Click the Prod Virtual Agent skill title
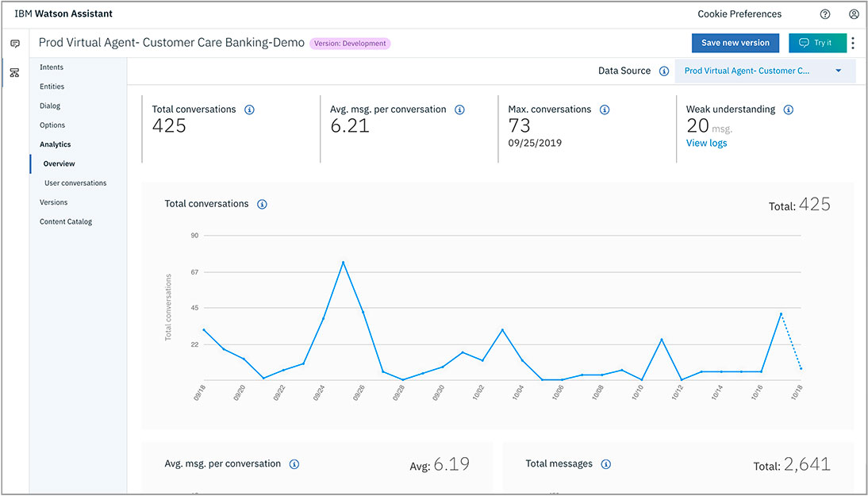 pyautogui.click(x=171, y=43)
